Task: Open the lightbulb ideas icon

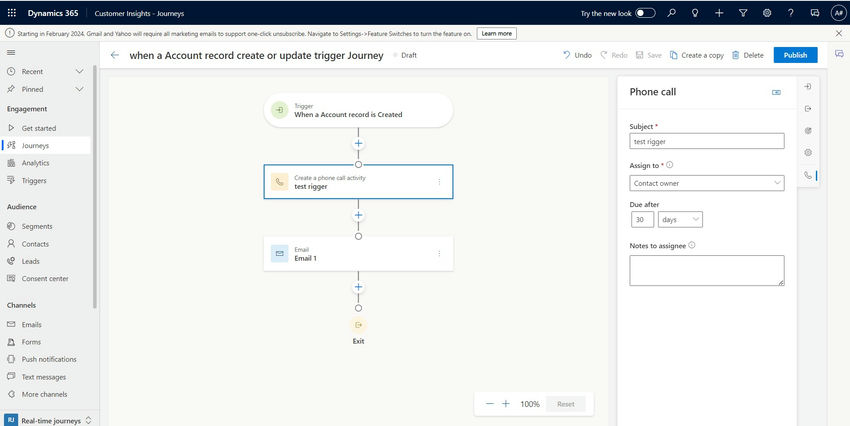Action: pos(695,13)
